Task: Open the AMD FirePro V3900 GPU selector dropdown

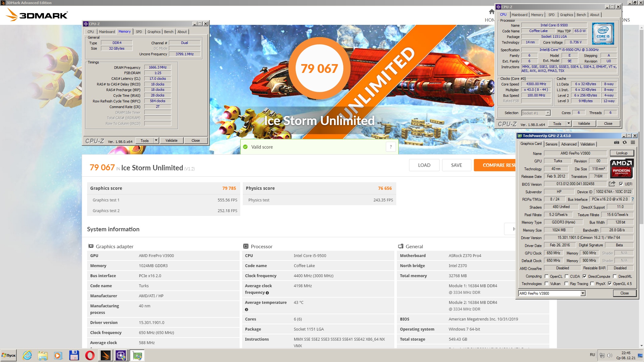Action: pyautogui.click(x=583, y=293)
